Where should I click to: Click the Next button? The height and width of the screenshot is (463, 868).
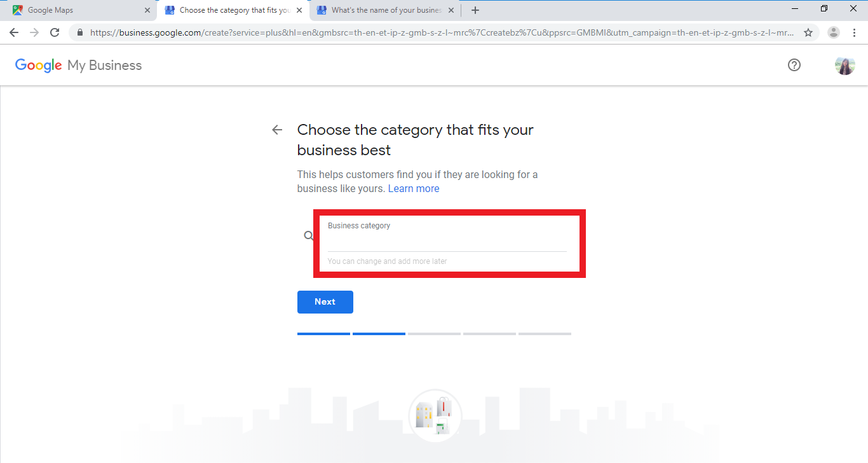point(325,302)
